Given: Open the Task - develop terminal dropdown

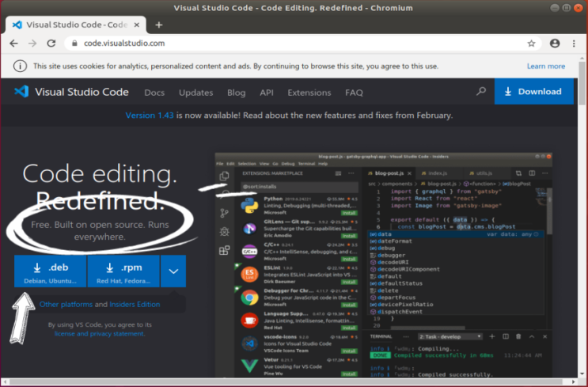Looking at the screenshot, I should (x=450, y=337).
